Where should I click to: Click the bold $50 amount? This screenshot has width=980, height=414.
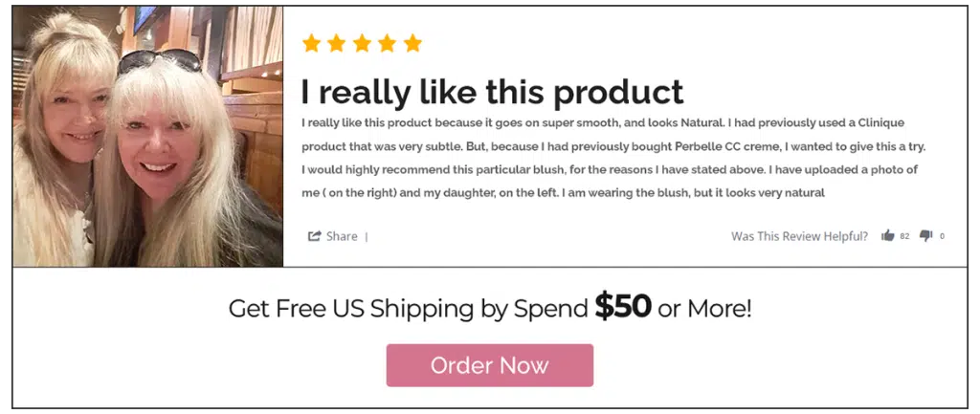click(x=623, y=307)
